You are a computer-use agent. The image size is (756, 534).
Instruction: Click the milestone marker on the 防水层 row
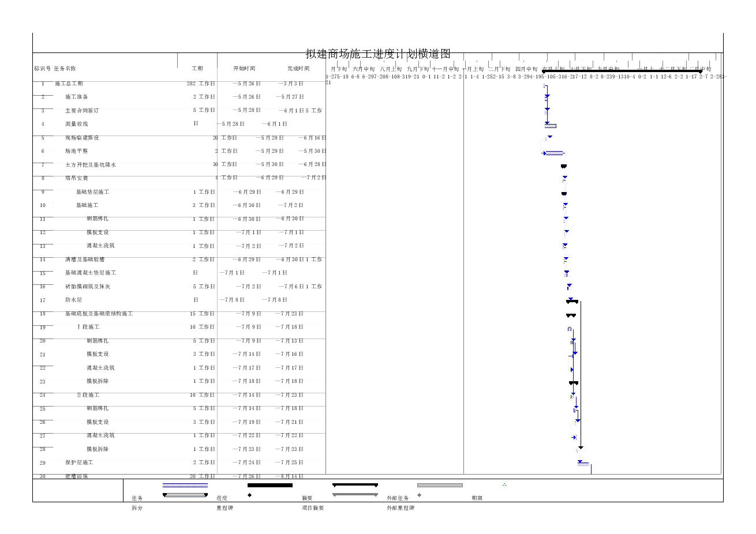[x=572, y=300]
